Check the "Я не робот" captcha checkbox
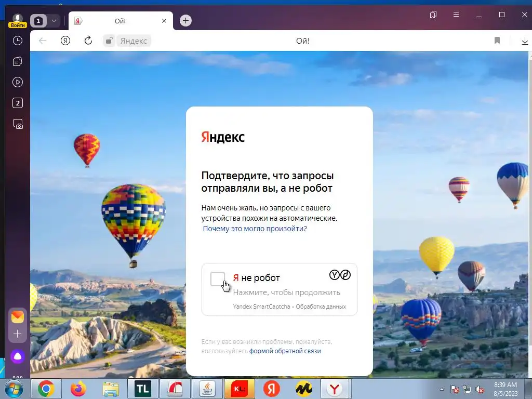Screen dimensions: 532x399 click(x=218, y=279)
